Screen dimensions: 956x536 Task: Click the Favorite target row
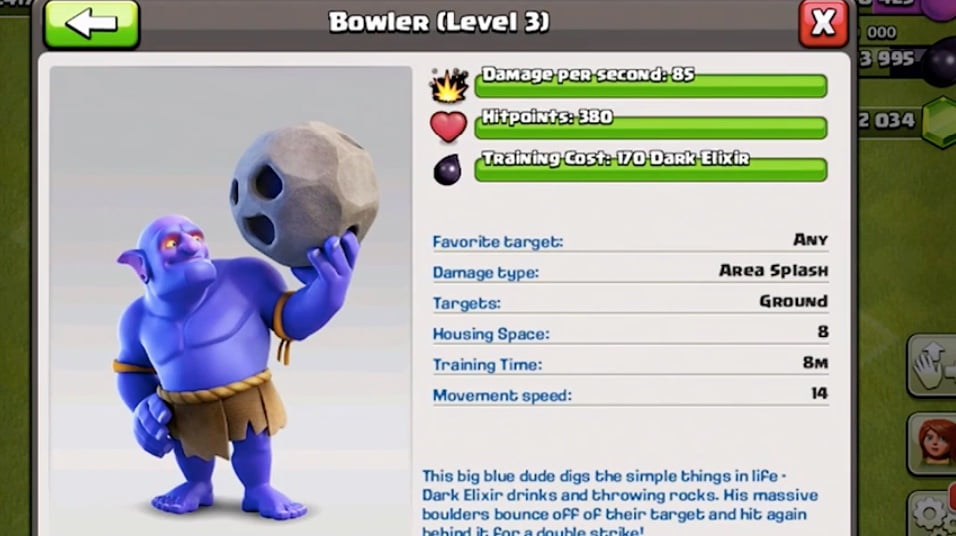[630, 241]
